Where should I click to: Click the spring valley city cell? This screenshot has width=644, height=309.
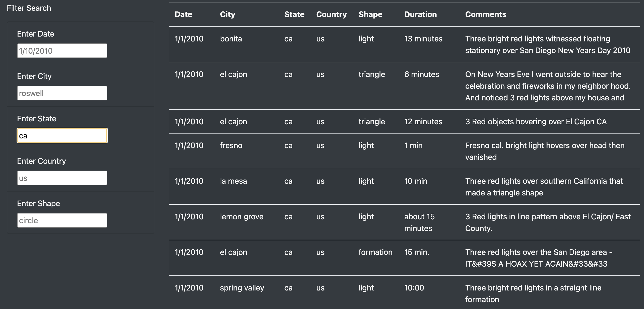(x=242, y=288)
